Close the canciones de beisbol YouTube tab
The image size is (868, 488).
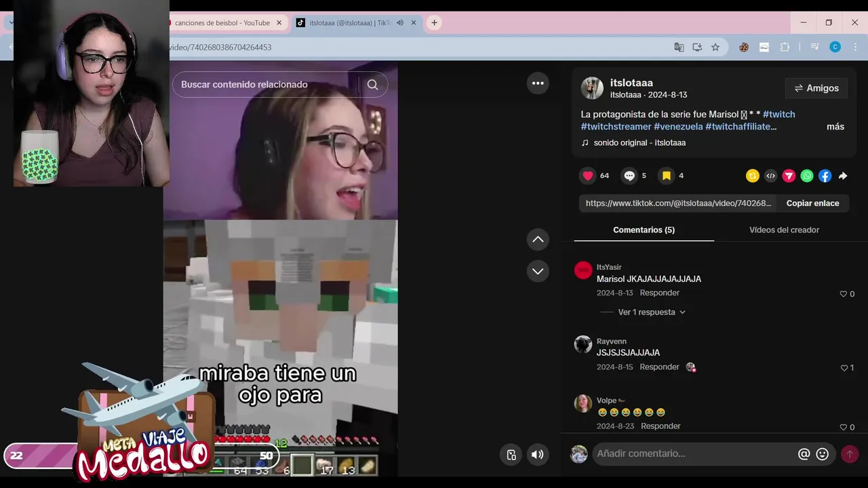pyautogui.click(x=279, y=22)
